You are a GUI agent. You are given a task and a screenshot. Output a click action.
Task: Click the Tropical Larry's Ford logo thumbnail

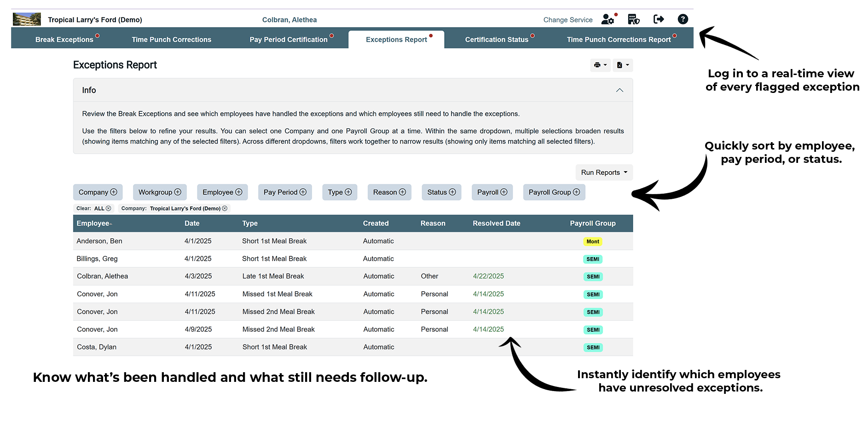click(x=27, y=19)
